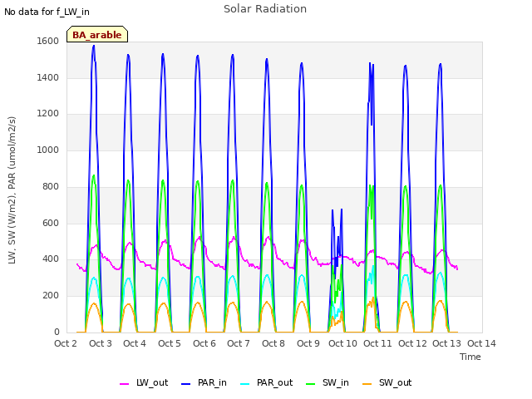Click the green SW_in legend swatch
Screen dimensions: 532x399
coord(310,384)
